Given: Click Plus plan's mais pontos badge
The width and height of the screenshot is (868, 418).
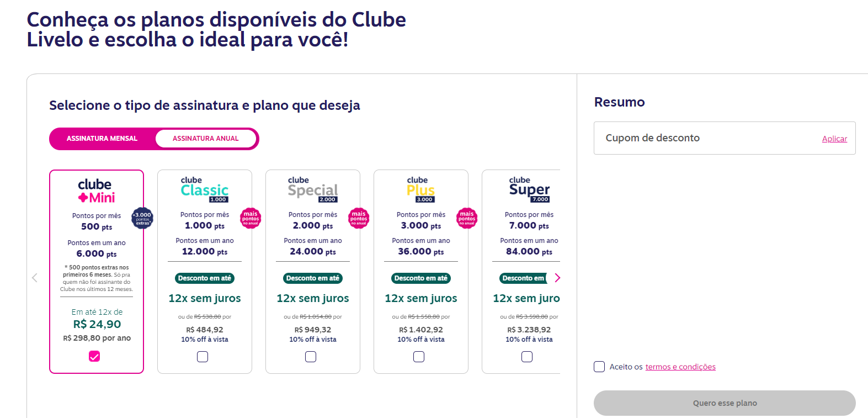Looking at the screenshot, I should tap(467, 218).
